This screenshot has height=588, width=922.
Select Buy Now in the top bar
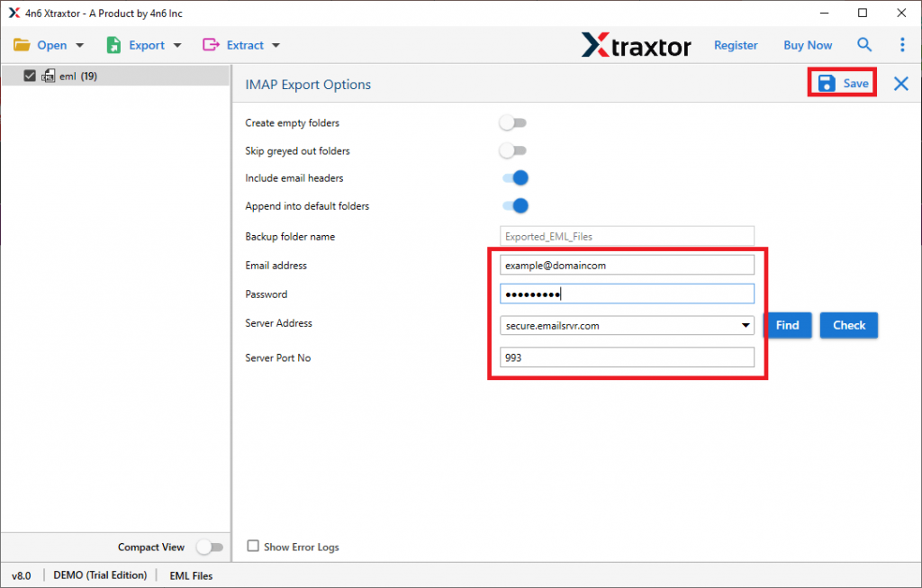pyautogui.click(x=808, y=45)
